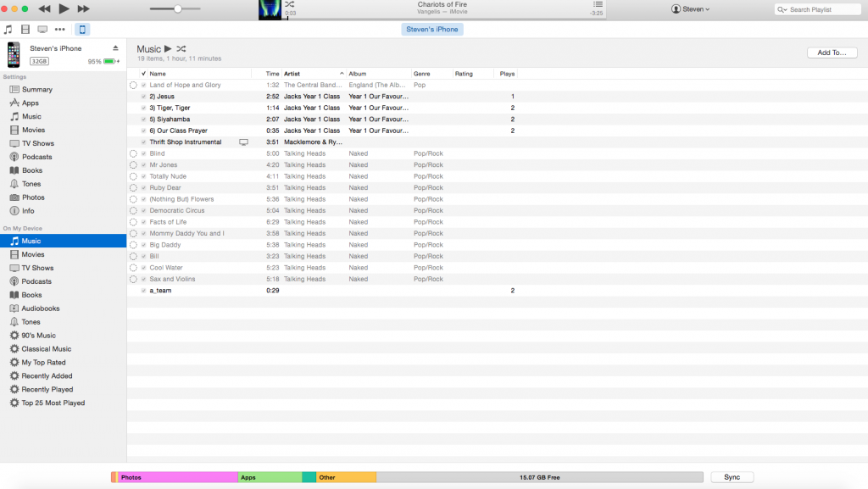Click the dotted circle beside Mr Jones
This screenshot has height=489, width=868.
(133, 165)
